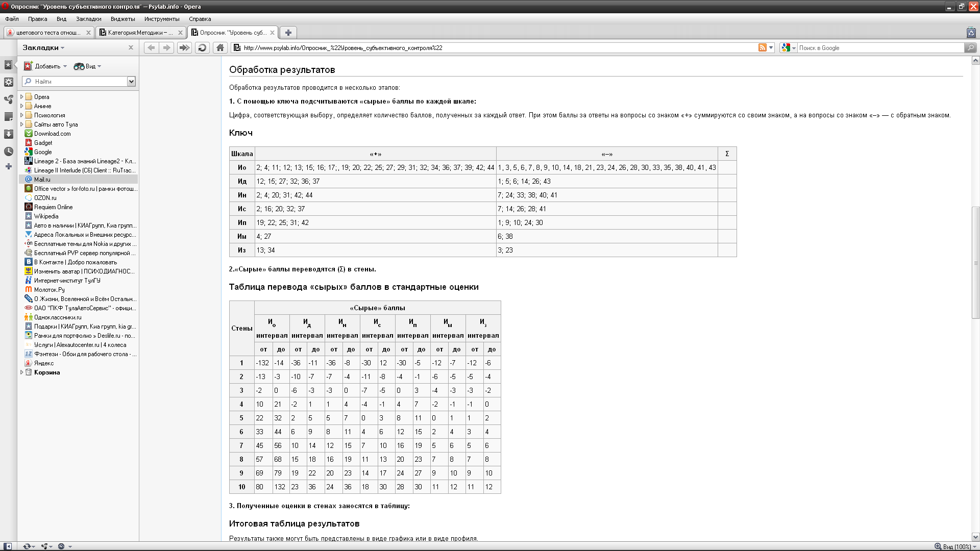Reload the page with the refresh button
Screen dimensions: 980x551
[202, 47]
